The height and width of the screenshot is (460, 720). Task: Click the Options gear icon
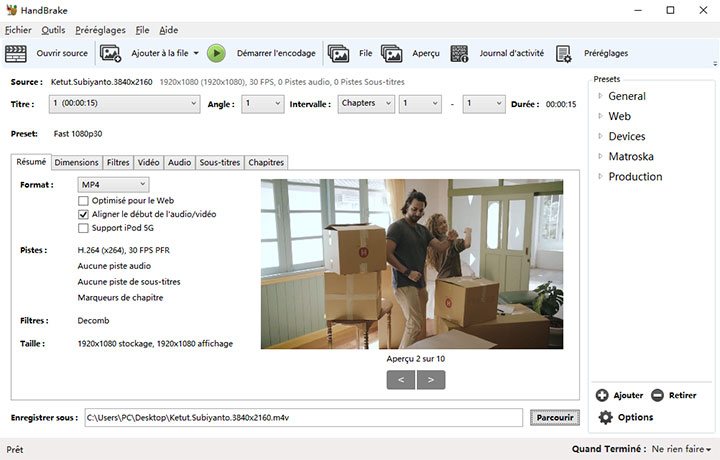(x=604, y=417)
